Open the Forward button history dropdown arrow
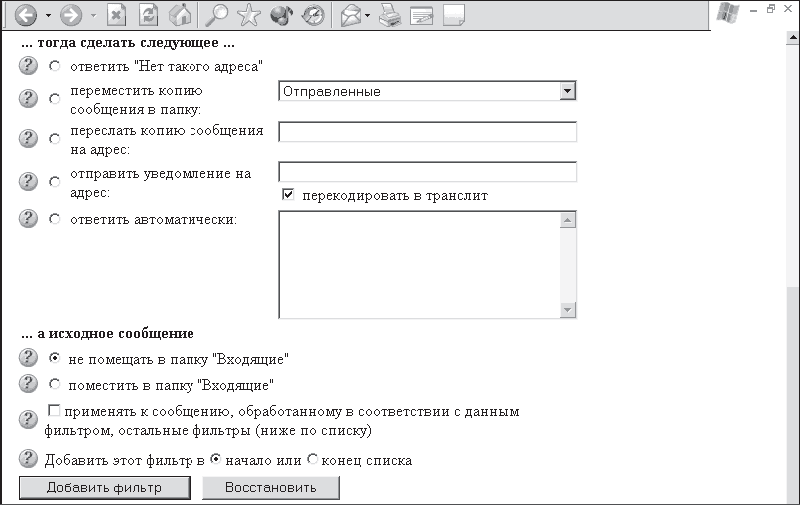The width and height of the screenshot is (800, 505). (93, 15)
